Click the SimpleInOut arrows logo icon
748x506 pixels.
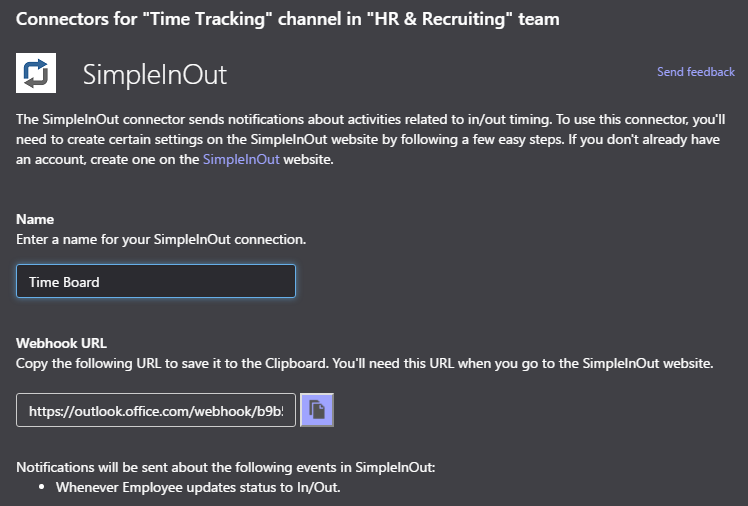[x=36, y=73]
